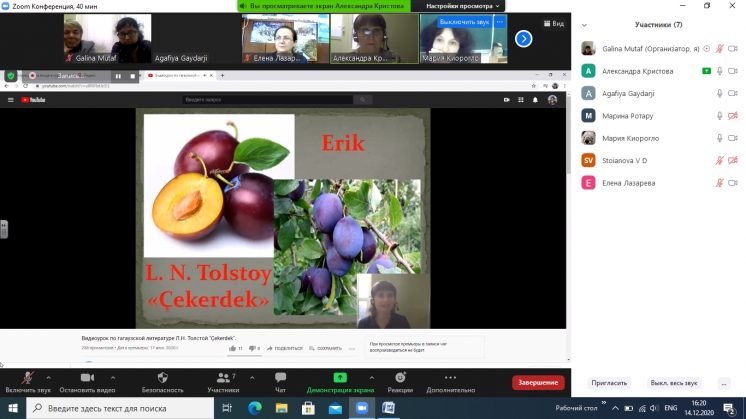Unmute microphone with Включить звук button

pos(28,382)
